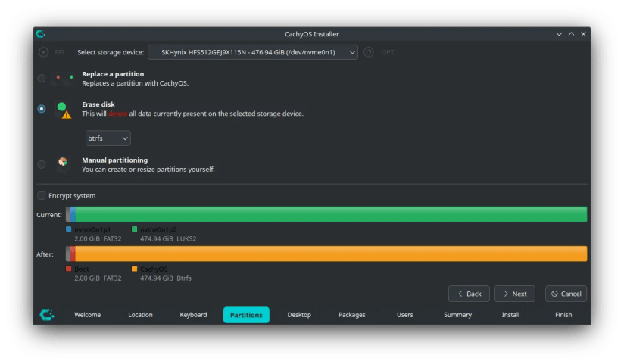
Task: Open the btrfs filesystem dropdown
Action: [108, 138]
